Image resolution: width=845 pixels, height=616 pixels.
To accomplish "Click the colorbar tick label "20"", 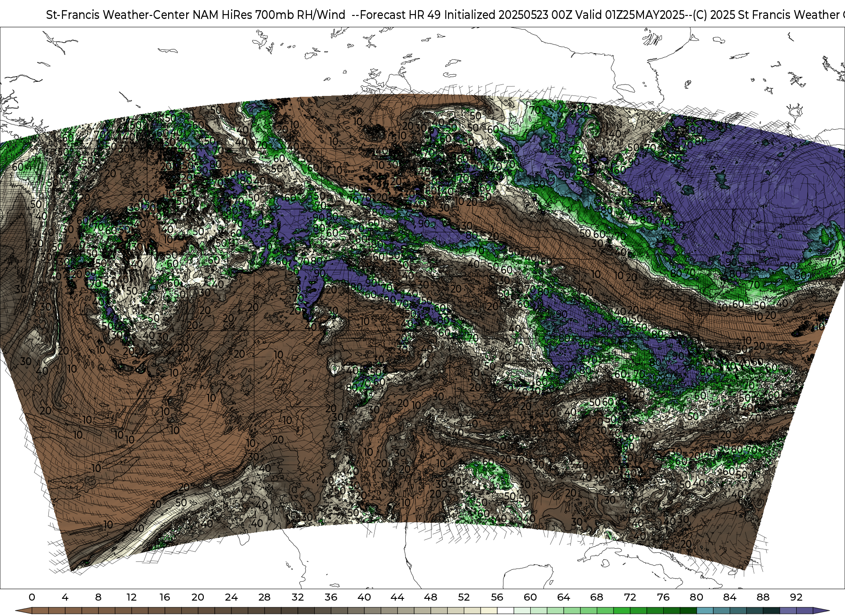I will pyautogui.click(x=198, y=597).
